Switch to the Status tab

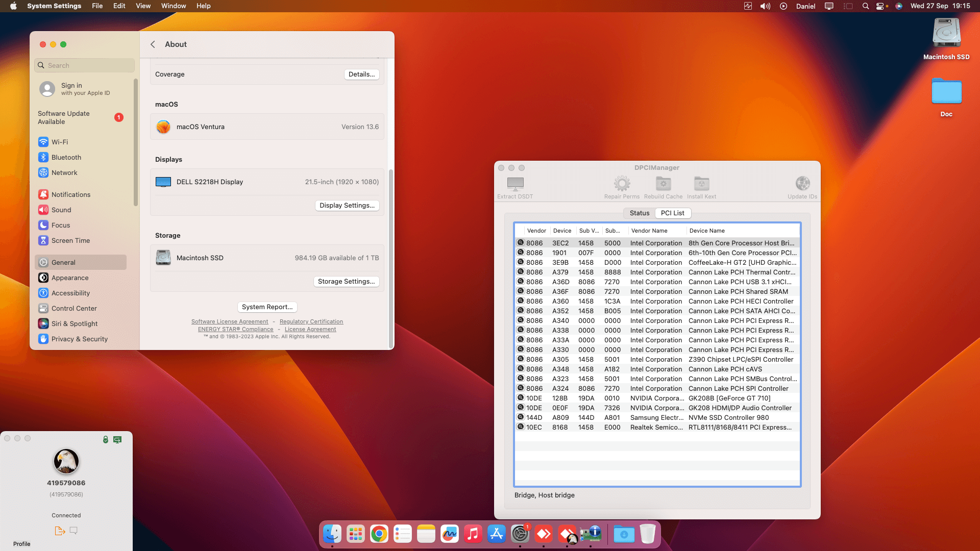coord(639,213)
